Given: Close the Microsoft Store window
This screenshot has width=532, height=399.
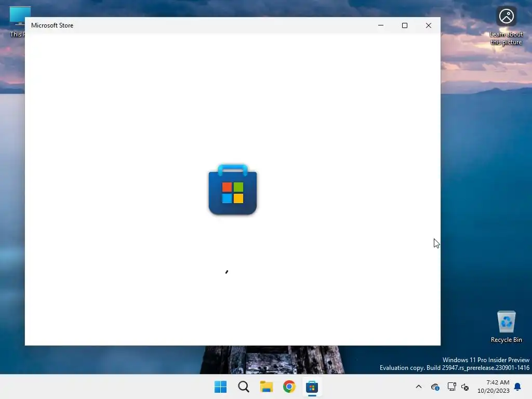Looking at the screenshot, I should coord(429,25).
